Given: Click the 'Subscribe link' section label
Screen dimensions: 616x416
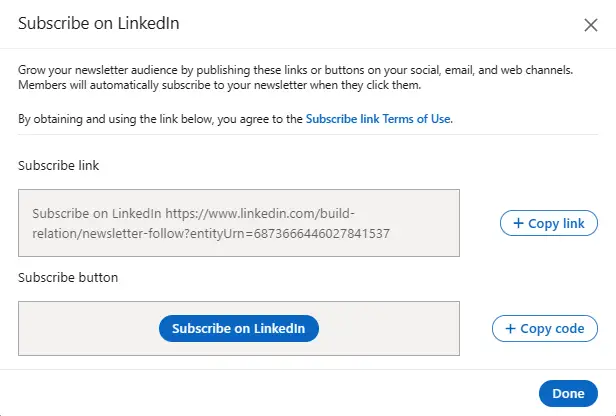Looking at the screenshot, I should click(x=59, y=165).
